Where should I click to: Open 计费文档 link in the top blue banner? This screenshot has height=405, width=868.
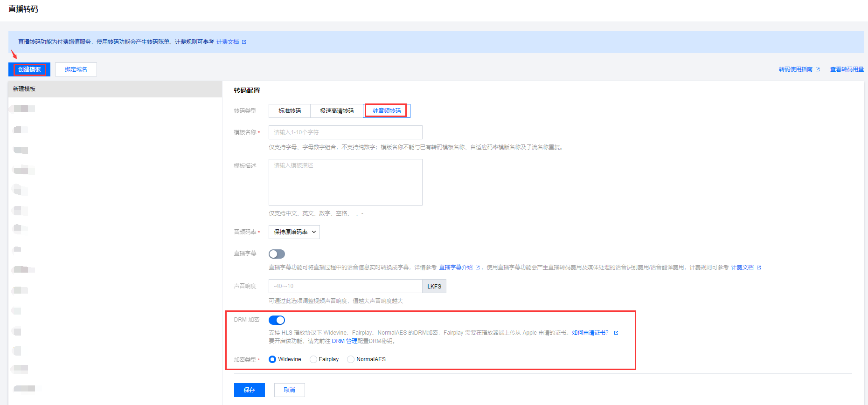228,42
